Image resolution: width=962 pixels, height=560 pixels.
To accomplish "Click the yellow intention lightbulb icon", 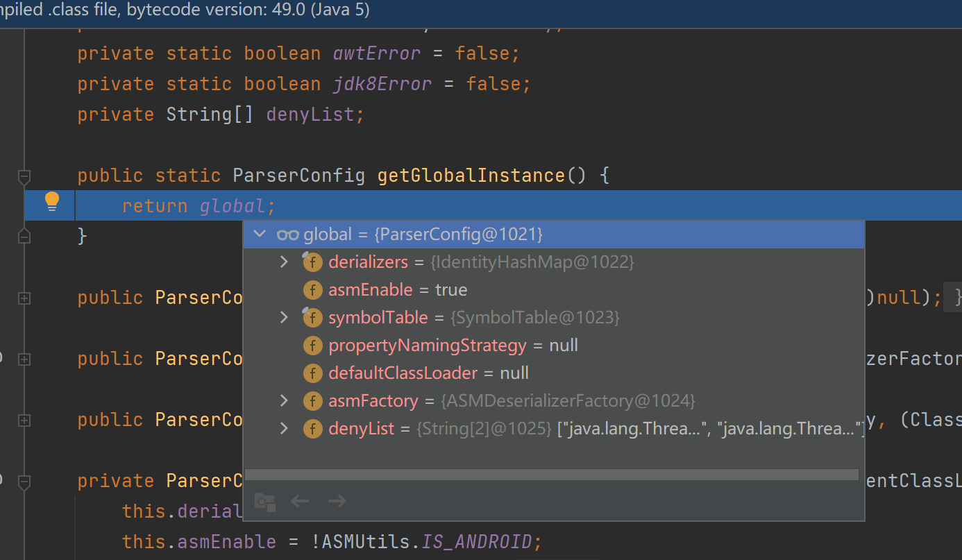I will (x=52, y=202).
